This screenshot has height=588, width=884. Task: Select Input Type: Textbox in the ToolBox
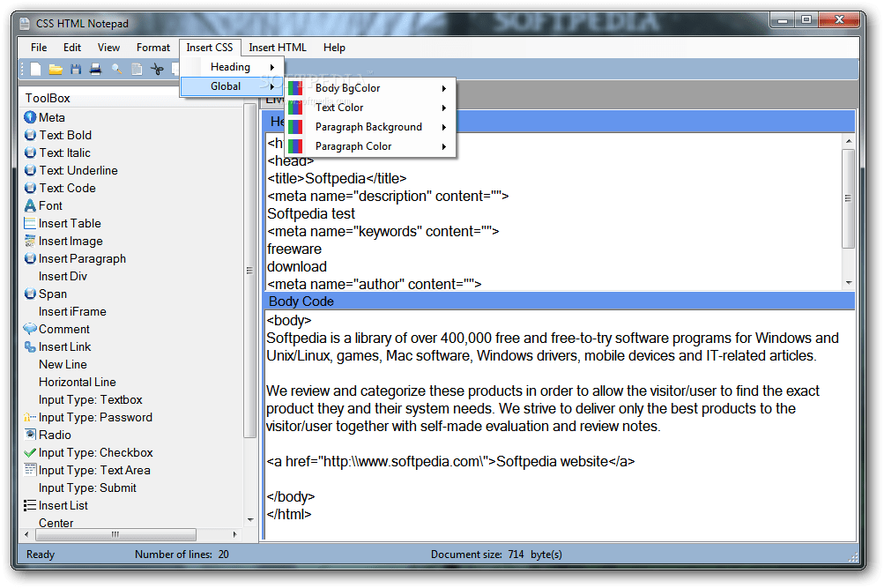90,399
